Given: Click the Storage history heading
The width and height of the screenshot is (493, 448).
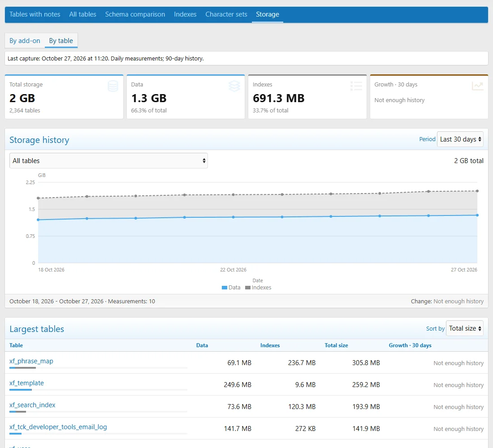Looking at the screenshot, I should [x=39, y=140].
